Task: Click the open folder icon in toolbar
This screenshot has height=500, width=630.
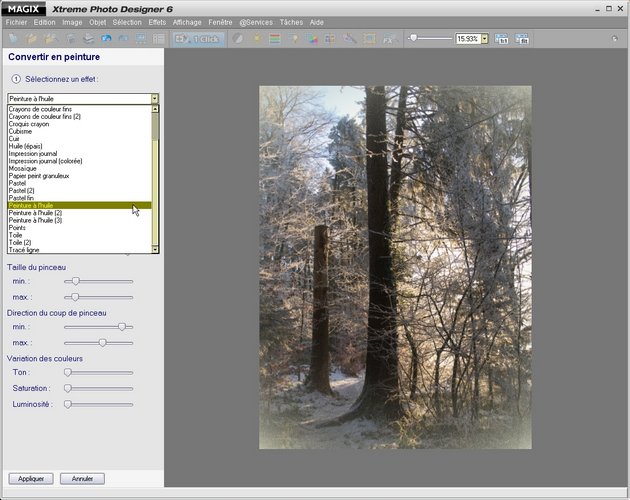Action: coord(30,38)
